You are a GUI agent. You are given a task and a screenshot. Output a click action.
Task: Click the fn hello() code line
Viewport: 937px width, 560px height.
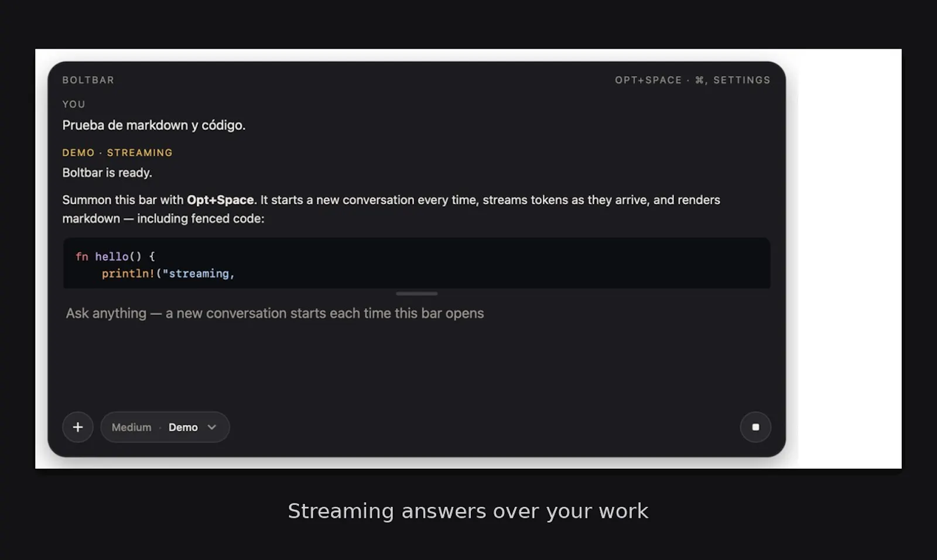point(115,256)
